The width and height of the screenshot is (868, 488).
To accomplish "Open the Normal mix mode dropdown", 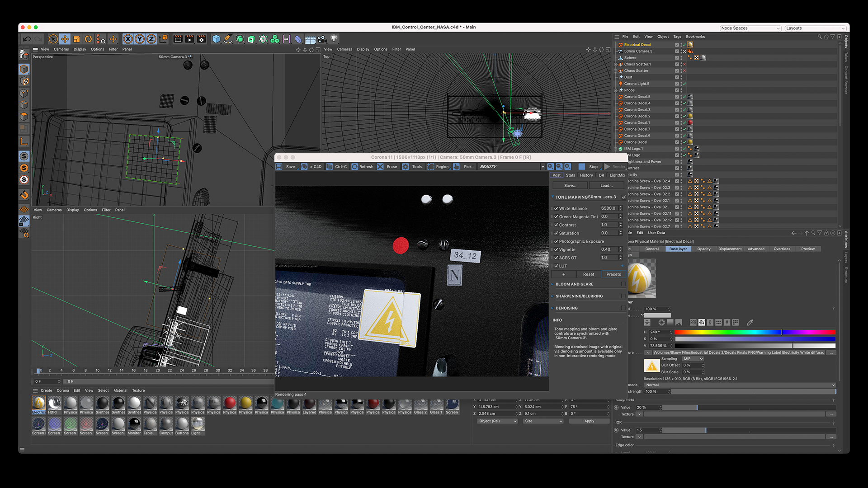I will 740,385.
